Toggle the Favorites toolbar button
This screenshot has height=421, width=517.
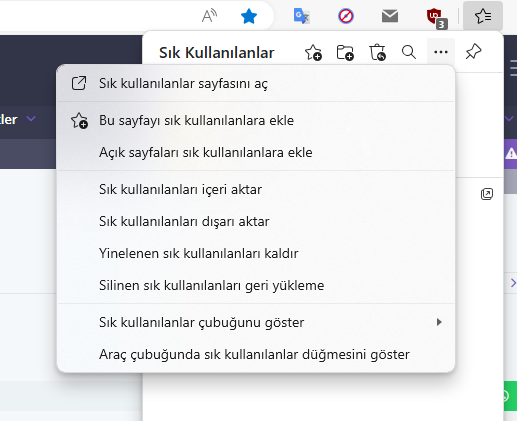[x=483, y=16]
